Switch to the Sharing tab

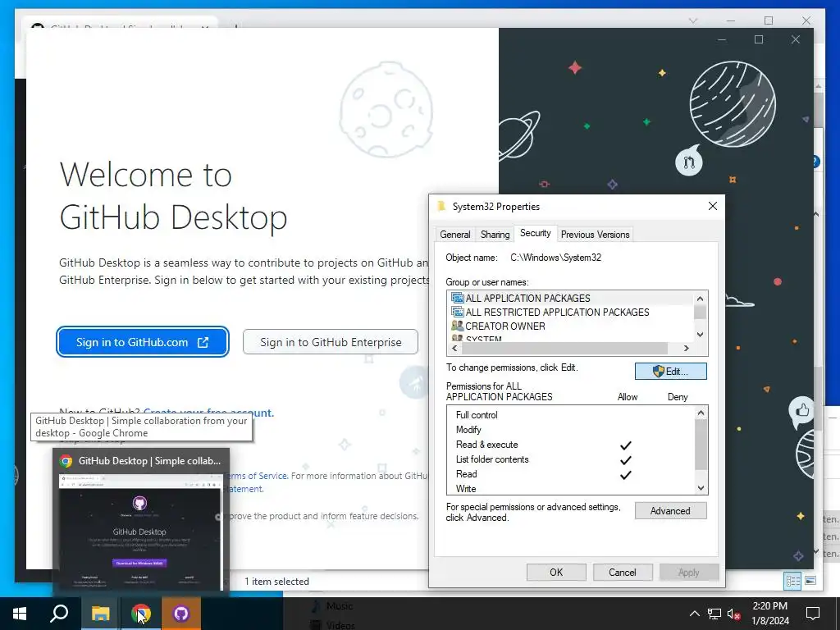pos(495,234)
